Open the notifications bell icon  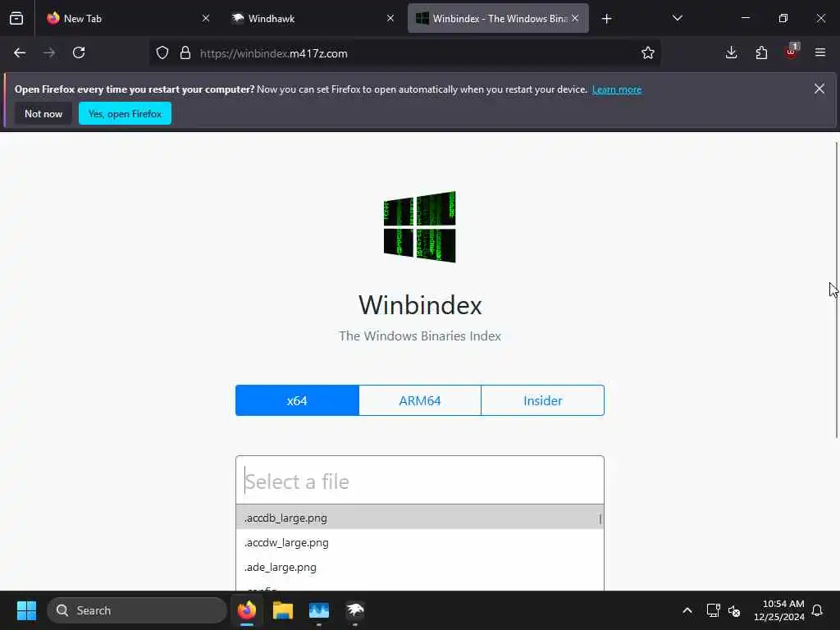(x=817, y=610)
